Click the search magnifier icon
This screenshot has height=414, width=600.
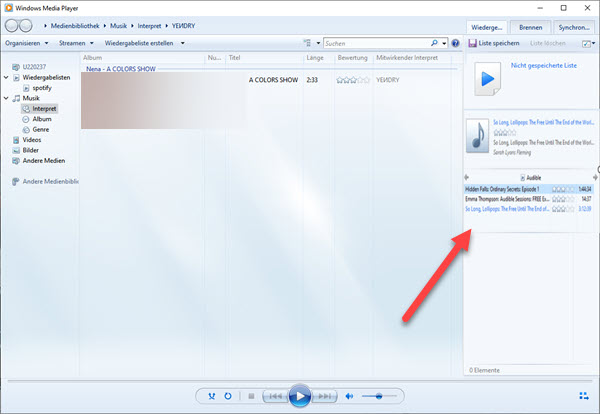pyautogui.click(x=434, y=43)
